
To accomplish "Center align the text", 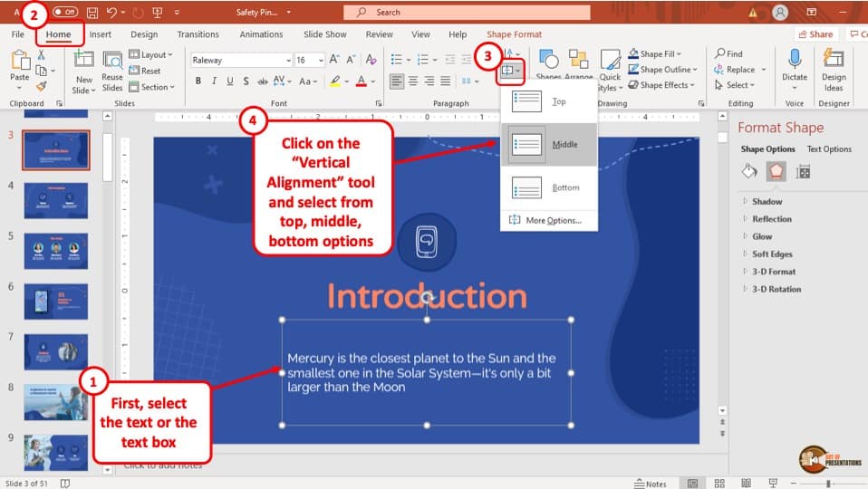I will (x=413, y=81).
